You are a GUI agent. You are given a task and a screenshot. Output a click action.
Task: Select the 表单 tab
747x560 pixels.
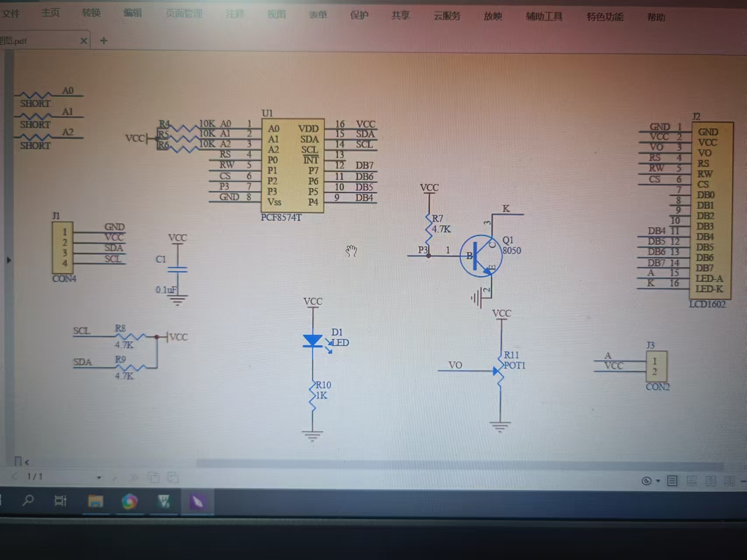click(318, 15)
